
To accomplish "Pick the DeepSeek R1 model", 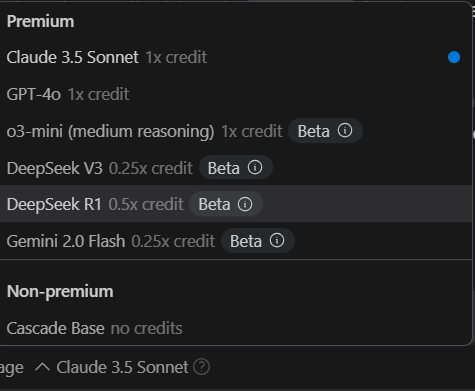I will click(236, 204).
